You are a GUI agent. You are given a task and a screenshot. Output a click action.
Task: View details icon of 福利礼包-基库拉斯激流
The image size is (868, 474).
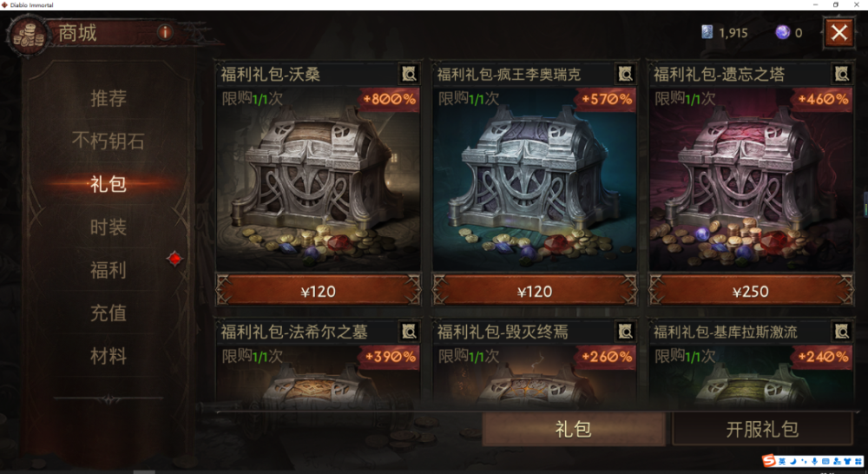pos(842,332)
